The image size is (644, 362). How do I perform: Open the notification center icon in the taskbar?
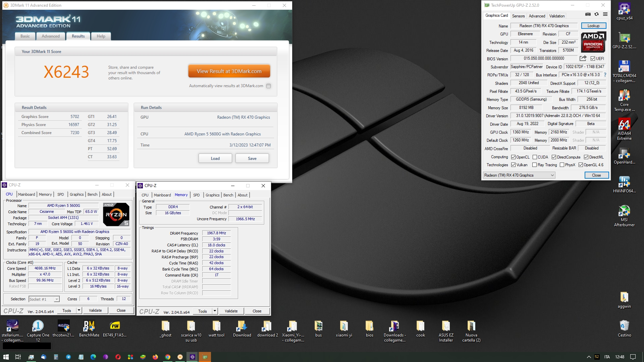click(633, 357)
